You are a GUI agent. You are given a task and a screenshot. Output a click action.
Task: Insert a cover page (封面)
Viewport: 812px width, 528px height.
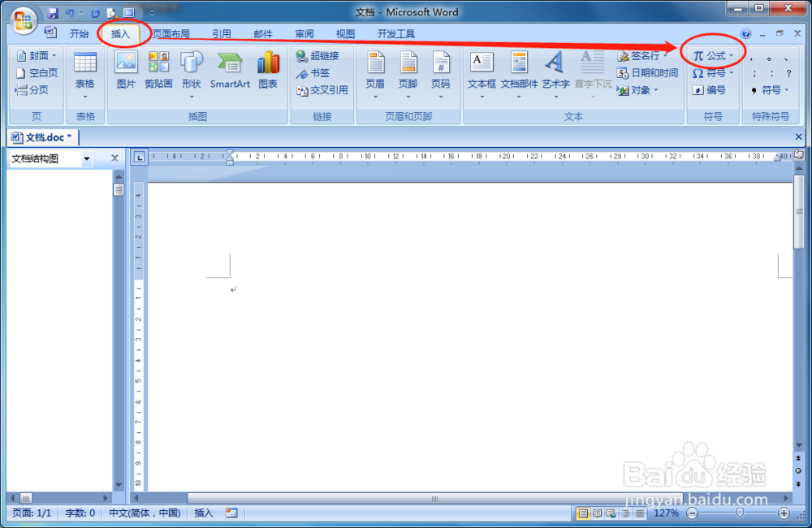(x=37, y=55)
